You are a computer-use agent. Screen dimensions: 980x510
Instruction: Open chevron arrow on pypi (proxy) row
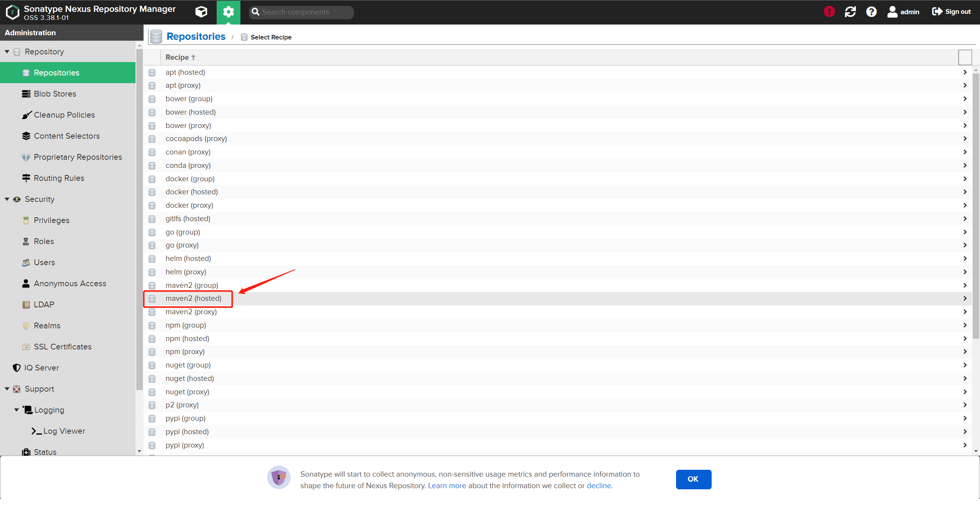tap(965, 445)
